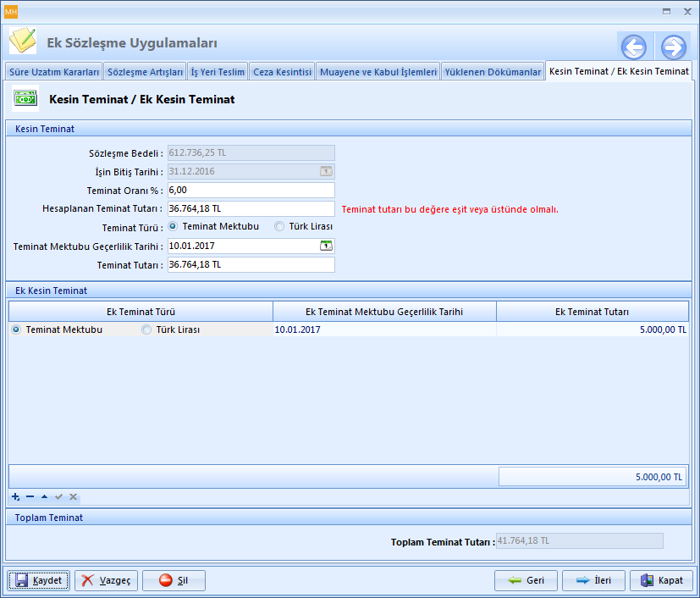Screen dimensions: 700x598
Task: Click the forward arrow navigation icon
Action: pyautogui.click(x=674, y=47)
